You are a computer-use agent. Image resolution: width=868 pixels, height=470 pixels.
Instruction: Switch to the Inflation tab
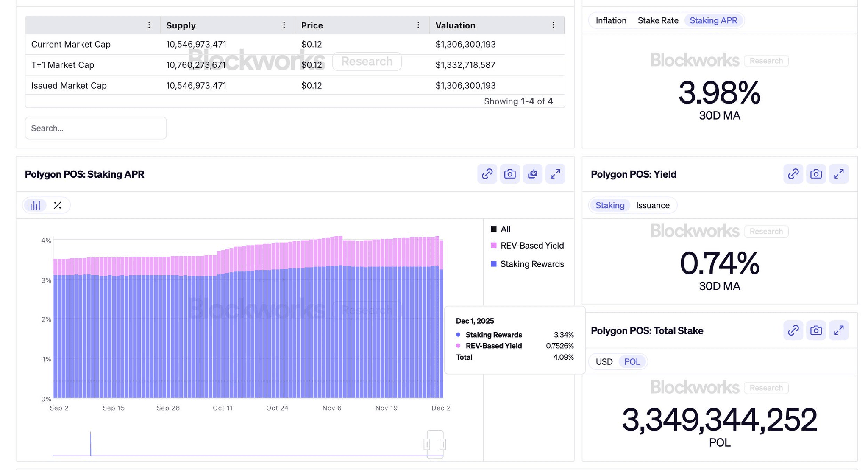[611, 20]
